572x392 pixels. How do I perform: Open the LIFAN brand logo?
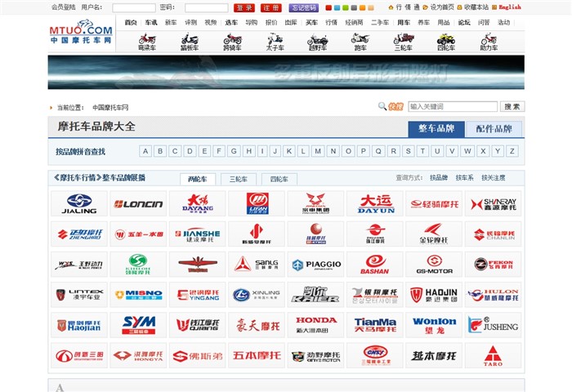(x=257, y=203)
